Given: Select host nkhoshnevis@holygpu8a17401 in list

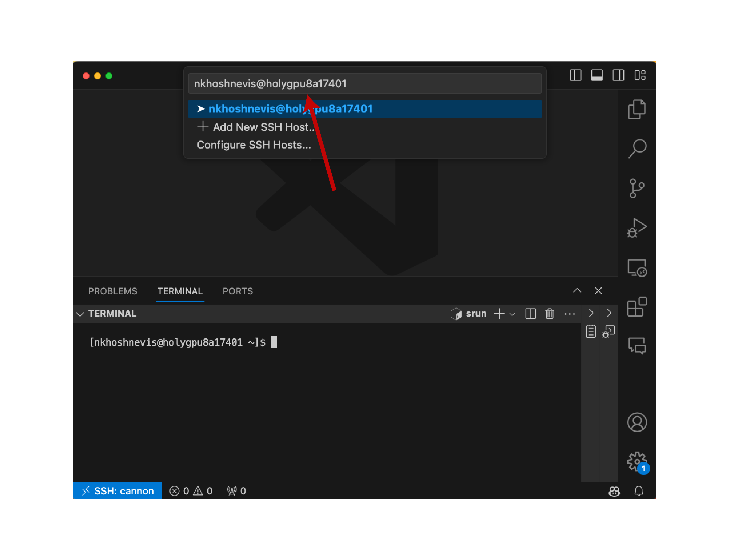Looking at the screenshot, I should (364, 109).
